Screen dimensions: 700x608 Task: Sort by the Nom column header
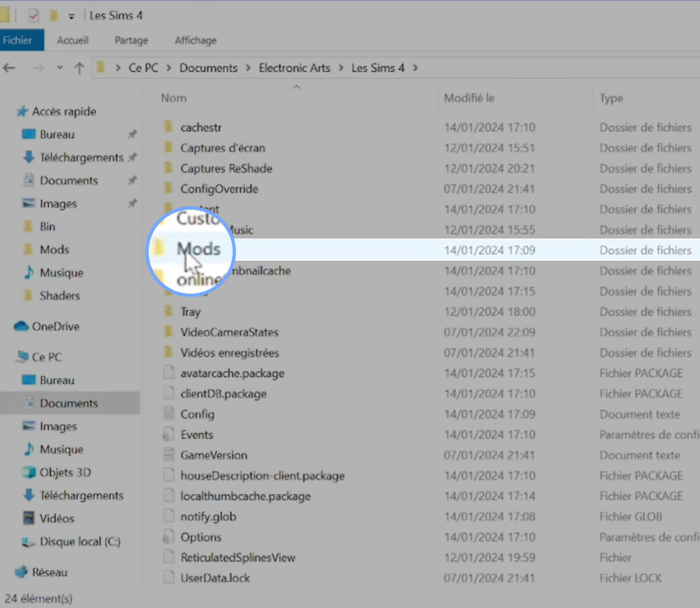(x=174, y=98)
